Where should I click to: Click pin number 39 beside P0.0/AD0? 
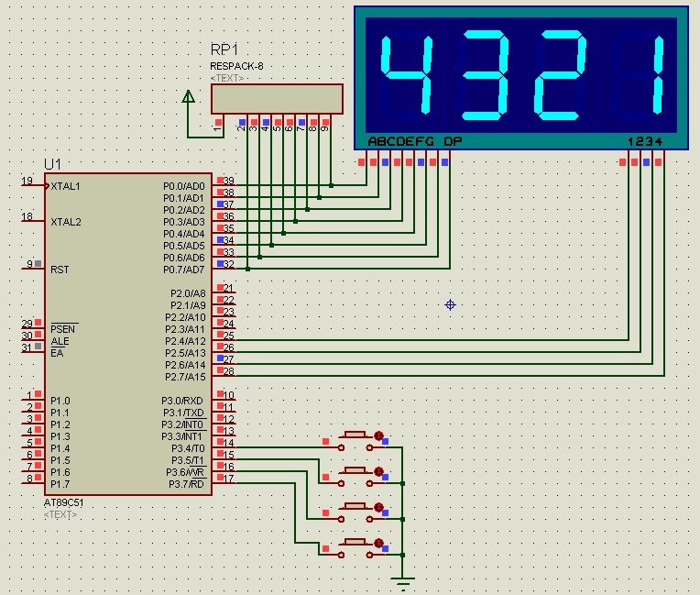click(x=228, y=181)
